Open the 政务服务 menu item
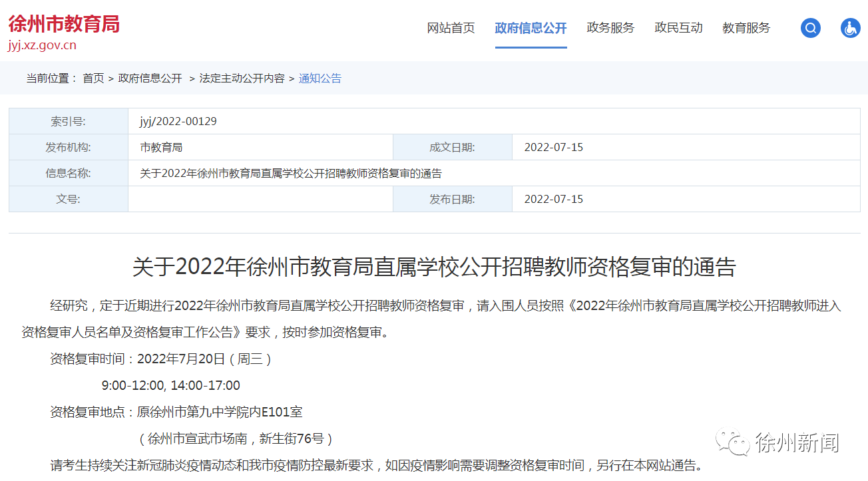 click(610, 28)
